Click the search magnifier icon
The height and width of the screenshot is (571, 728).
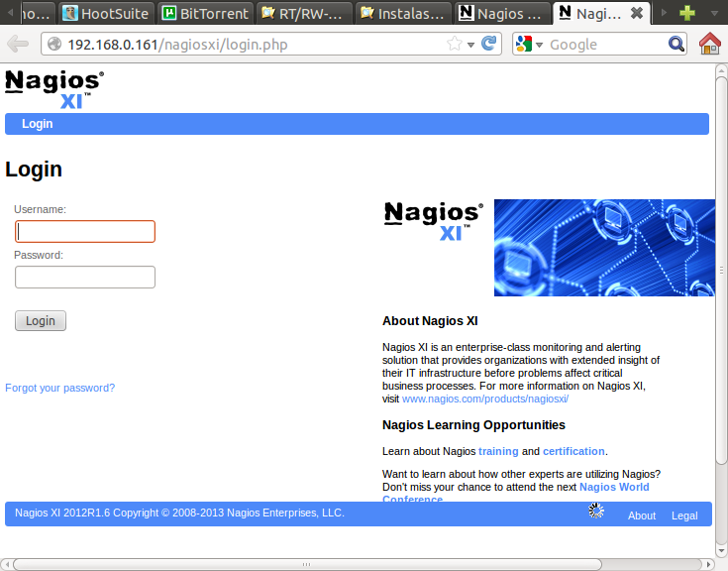pyautogui.click(x=676, y=45)
